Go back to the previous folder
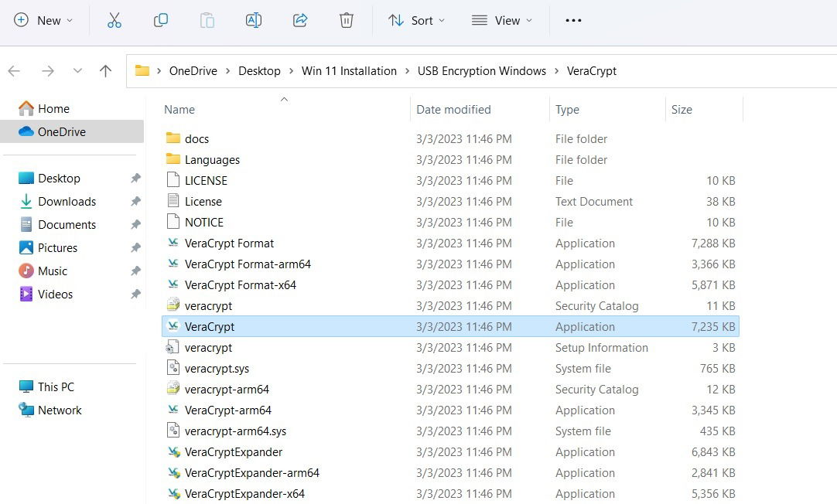Image resolution: width=837 pixels, height=504 pixels. (14, 70)
